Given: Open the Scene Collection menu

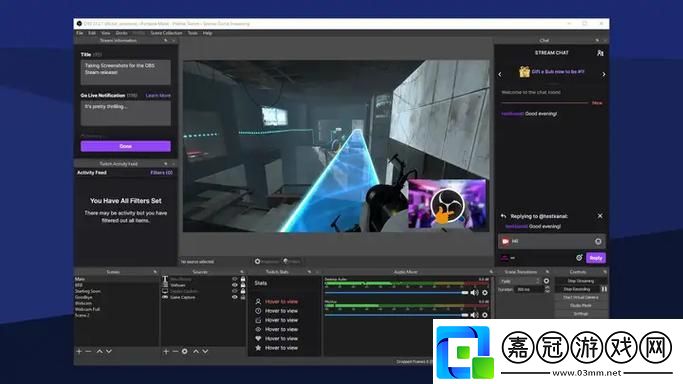Looking at the screenshot, I should coord(166,33).
